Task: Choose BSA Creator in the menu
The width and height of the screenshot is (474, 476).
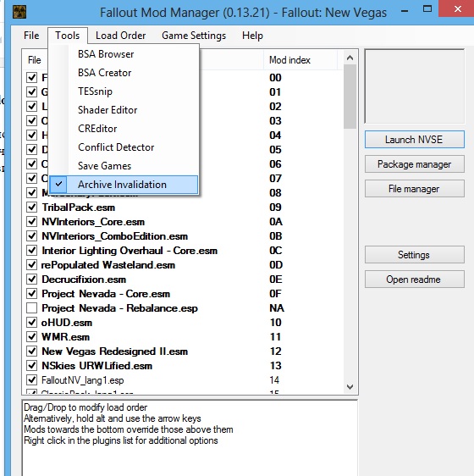Action: point(124,73)
